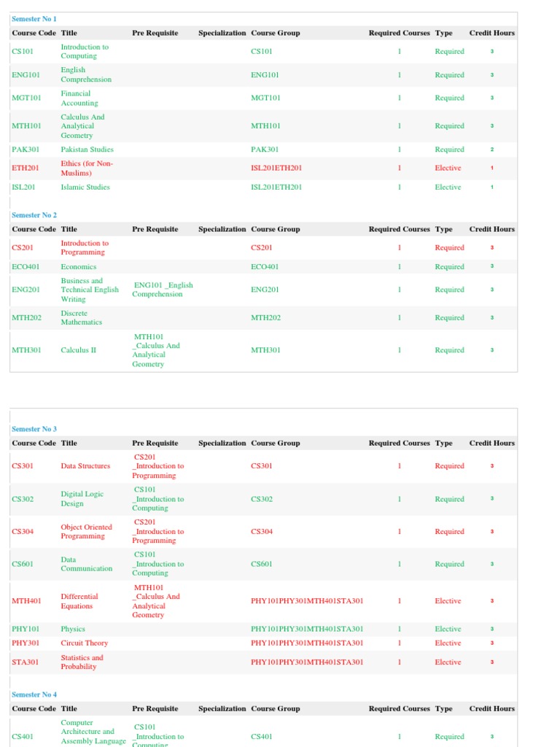Viewport: 560px width, 747px height.
Task: Click the MTH401 course code cell
Action: (x=26, y=601)
